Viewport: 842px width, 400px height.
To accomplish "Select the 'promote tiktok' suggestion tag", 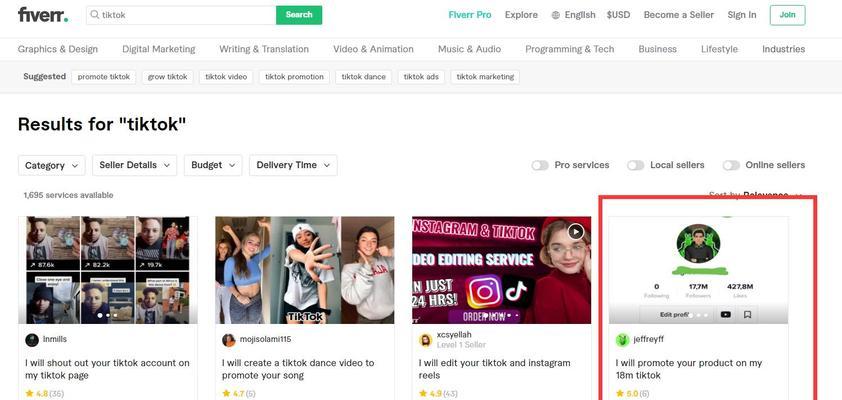I will tap(104, 77).
